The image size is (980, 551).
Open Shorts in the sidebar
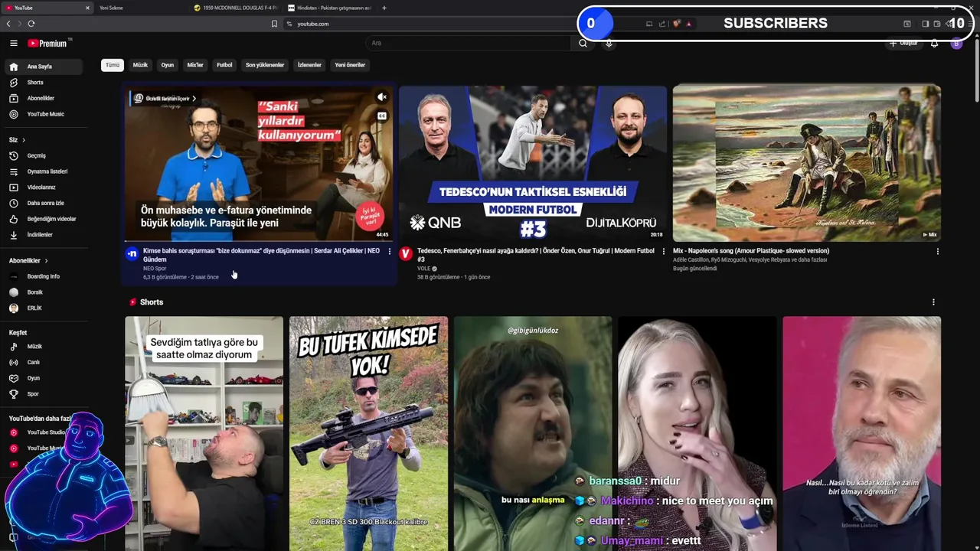(44, 83)
